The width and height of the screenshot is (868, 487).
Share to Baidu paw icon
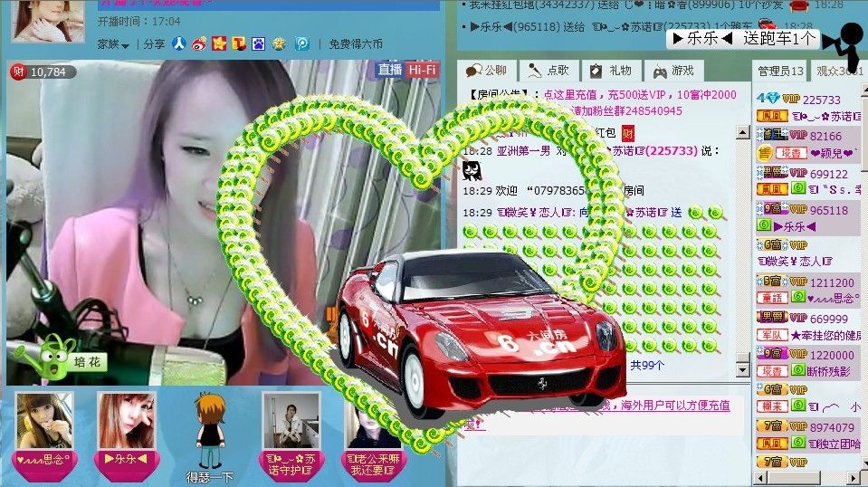pyautogui.click(x=259, y=43)
